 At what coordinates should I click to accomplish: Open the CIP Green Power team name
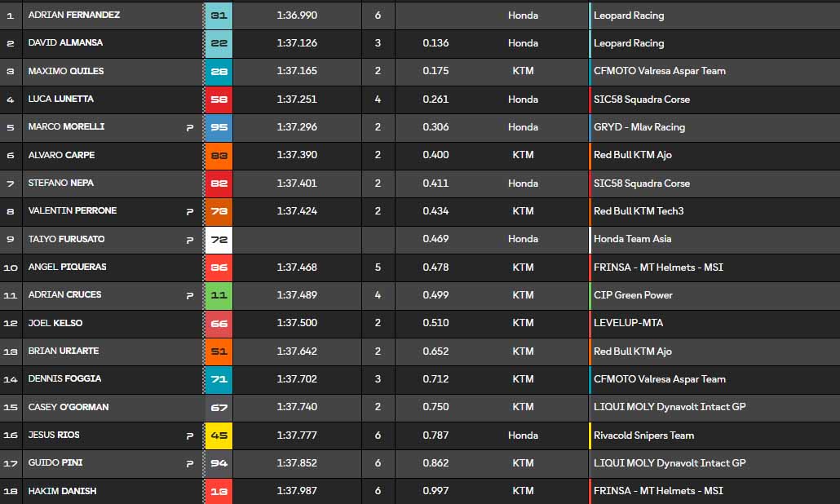tap(633, 295)
